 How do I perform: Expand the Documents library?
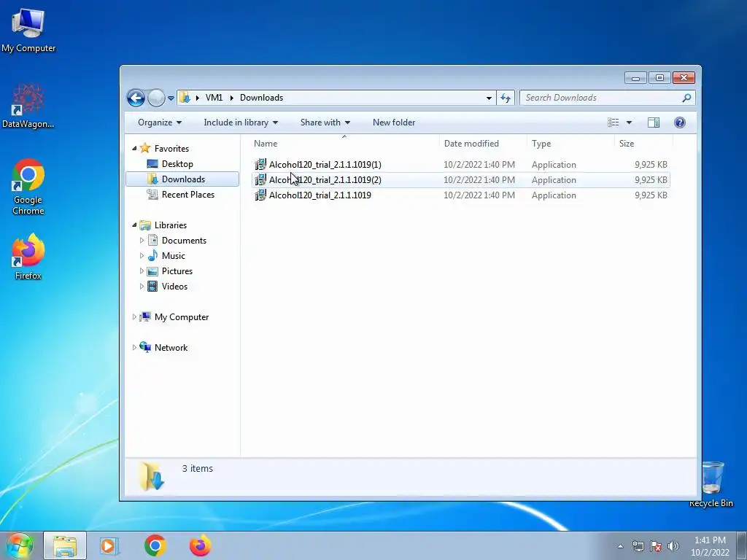click(142, 241)
